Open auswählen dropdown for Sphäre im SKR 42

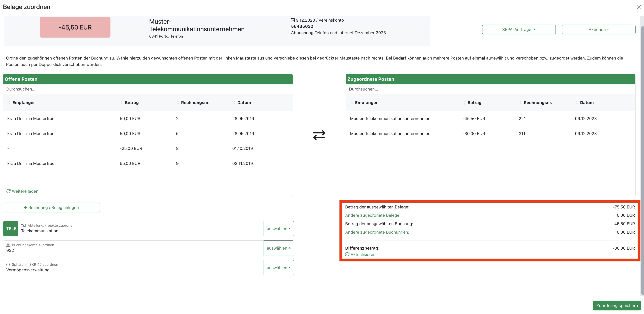(278, 267)
